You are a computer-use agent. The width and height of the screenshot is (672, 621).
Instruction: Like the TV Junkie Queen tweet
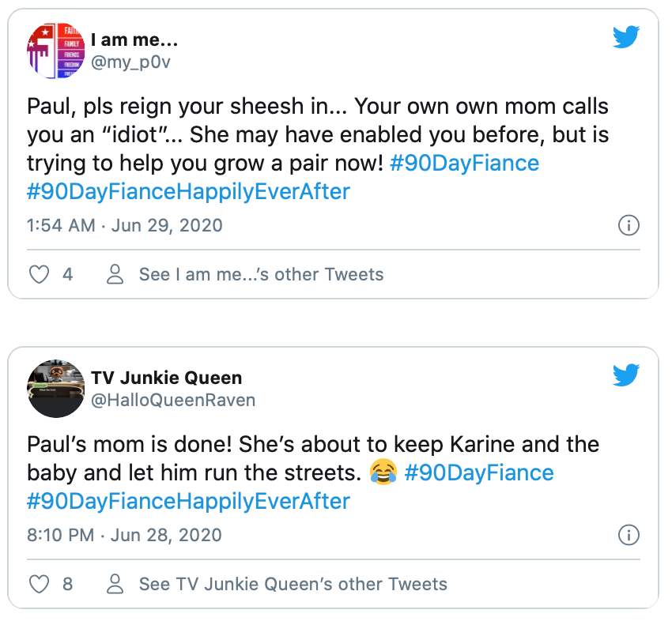pyautogui.click(x=39, y=584)
